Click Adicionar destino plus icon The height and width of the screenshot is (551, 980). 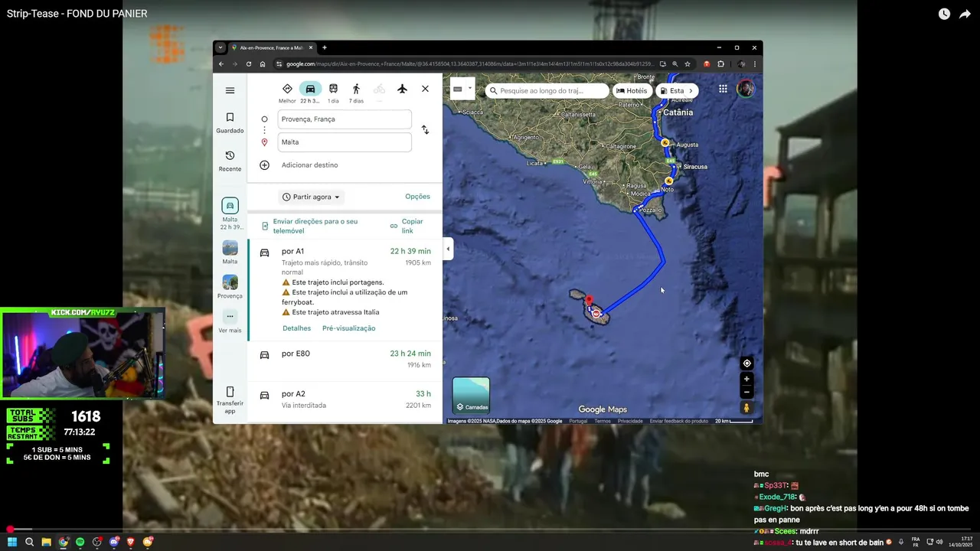[264, 165]
